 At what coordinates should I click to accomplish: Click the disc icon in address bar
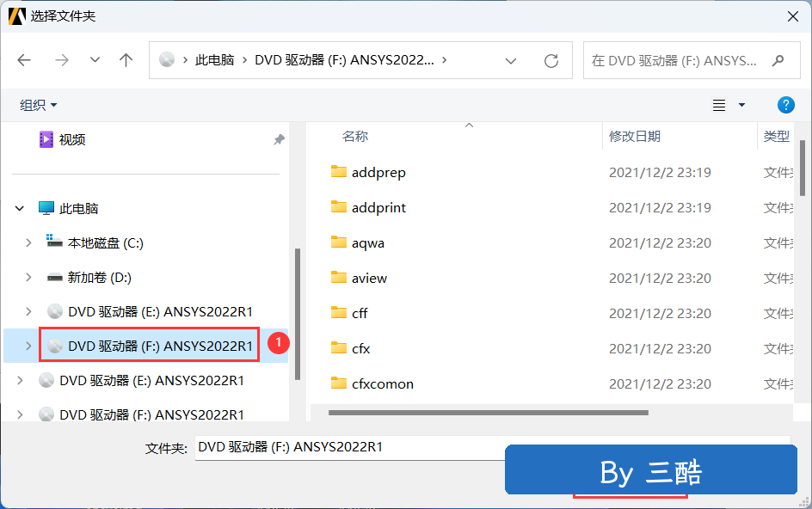(167, 60)
